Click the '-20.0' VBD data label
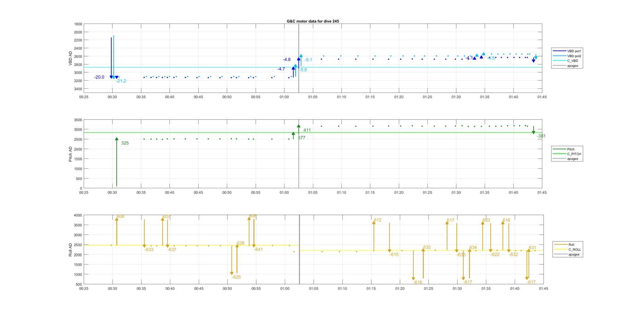The image size is (644, 319). (x=99, y=77)
